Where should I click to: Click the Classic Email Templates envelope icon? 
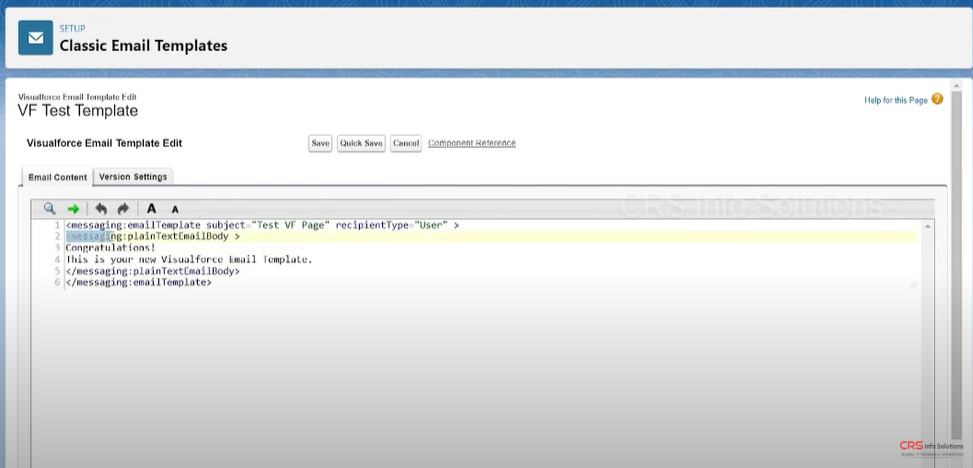36,39
